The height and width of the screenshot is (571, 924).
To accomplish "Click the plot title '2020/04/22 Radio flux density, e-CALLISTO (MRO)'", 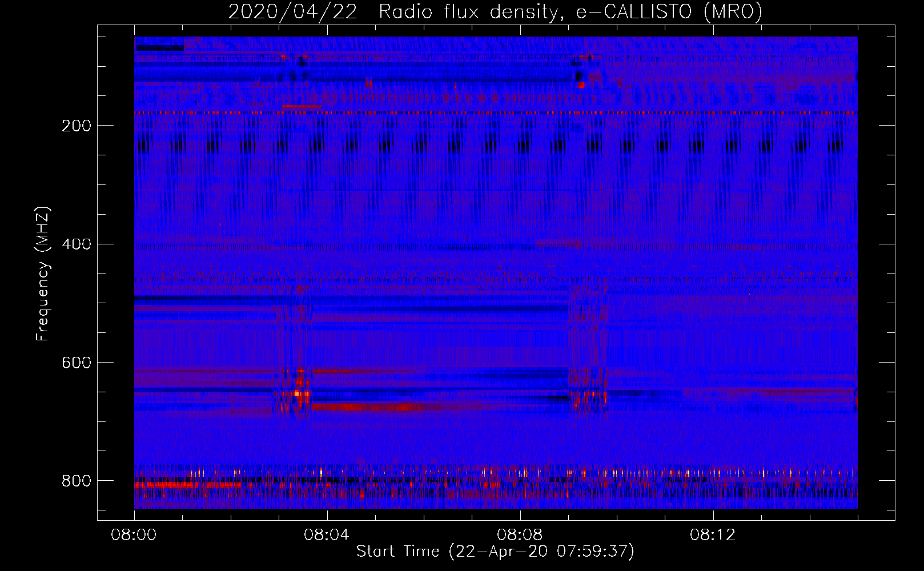I will (x=496, y=12).
